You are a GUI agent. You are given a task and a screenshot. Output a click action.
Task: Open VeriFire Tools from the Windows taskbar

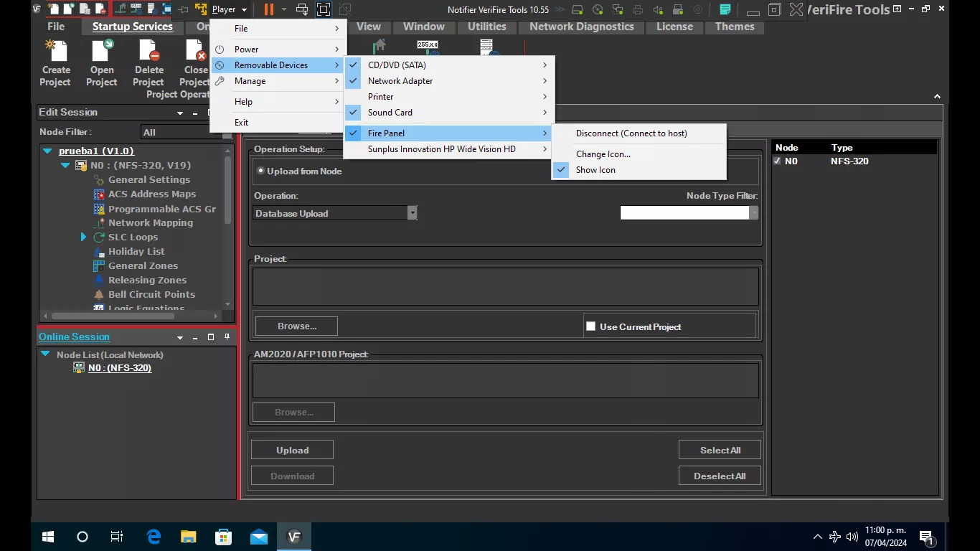click(x=293, y=537)
